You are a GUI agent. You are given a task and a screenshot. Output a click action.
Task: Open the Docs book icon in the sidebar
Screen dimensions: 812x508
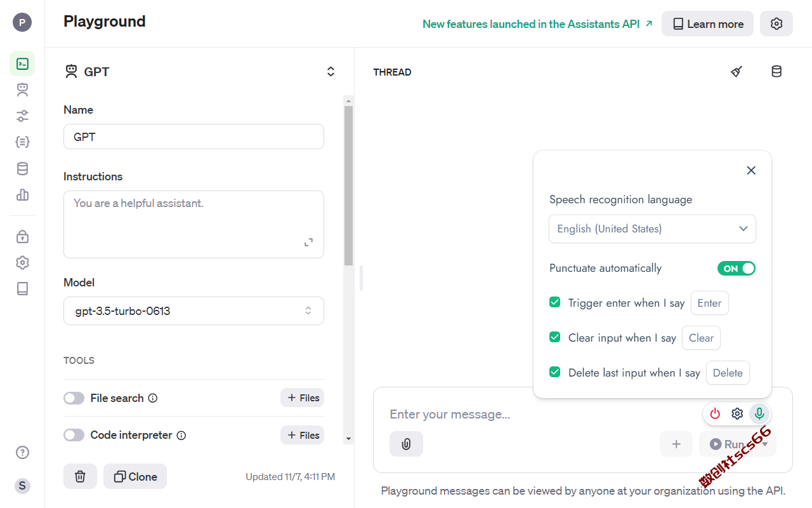coord(22,288)
